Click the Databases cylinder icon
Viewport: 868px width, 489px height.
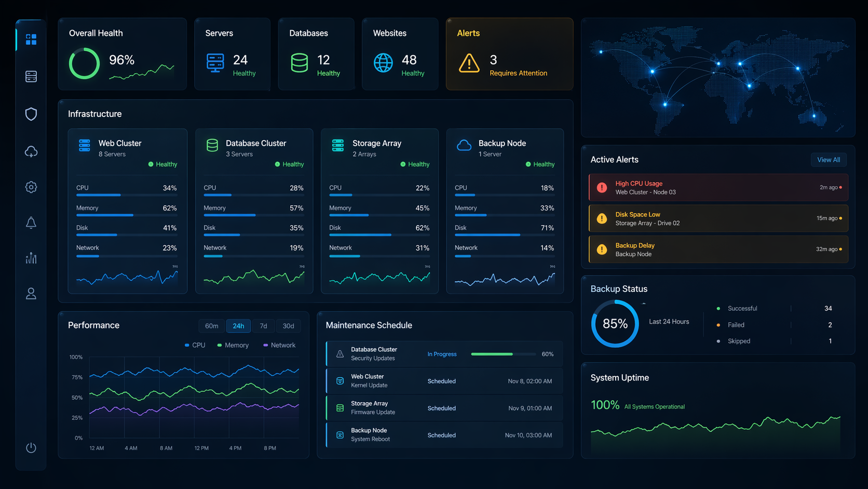point(300,63)
